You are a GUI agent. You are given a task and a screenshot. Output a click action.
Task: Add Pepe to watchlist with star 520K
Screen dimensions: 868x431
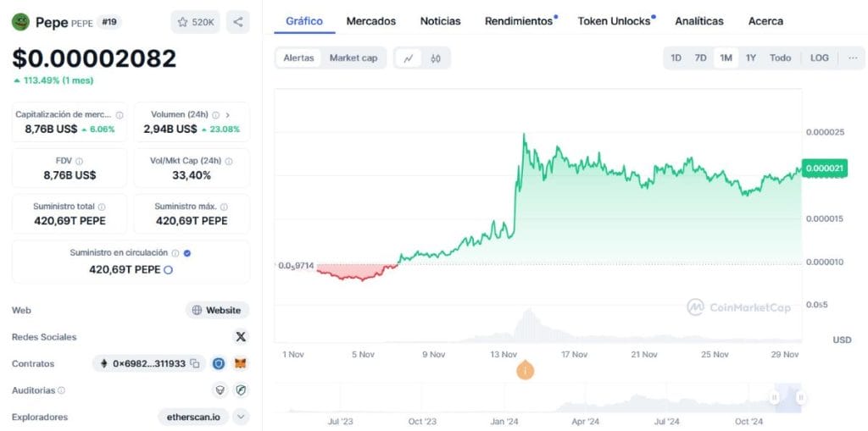(x=196, y=22)
